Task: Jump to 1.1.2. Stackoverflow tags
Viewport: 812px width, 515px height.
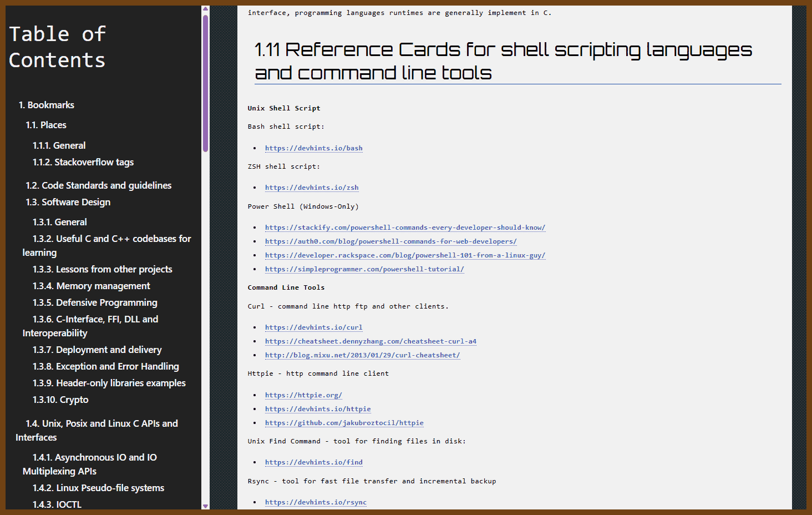Action: [83, 162]
